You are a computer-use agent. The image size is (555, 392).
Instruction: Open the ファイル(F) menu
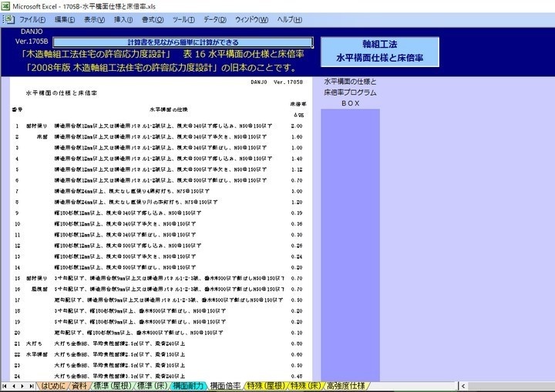tap(32, 20)
